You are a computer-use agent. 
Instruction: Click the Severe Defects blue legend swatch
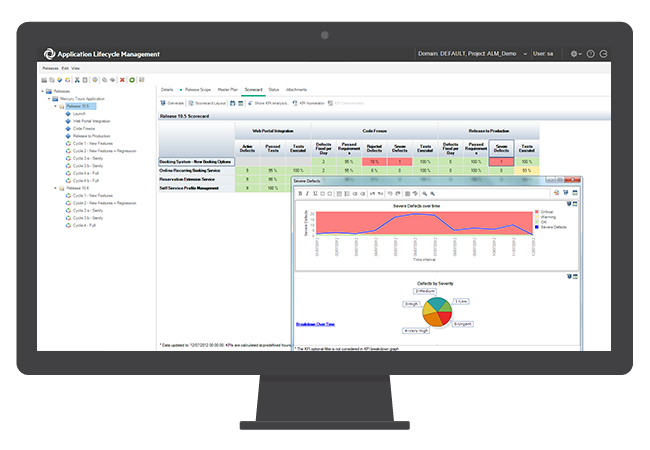(x=536, y=227)
